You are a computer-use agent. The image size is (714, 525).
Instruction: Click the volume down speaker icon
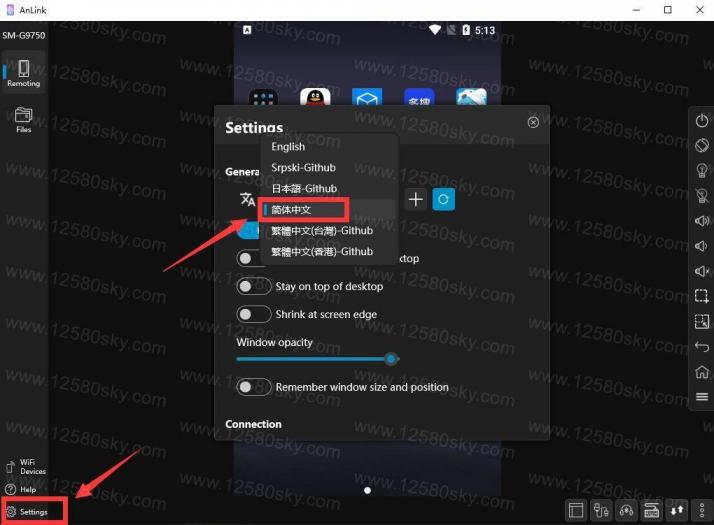[702, 246]
